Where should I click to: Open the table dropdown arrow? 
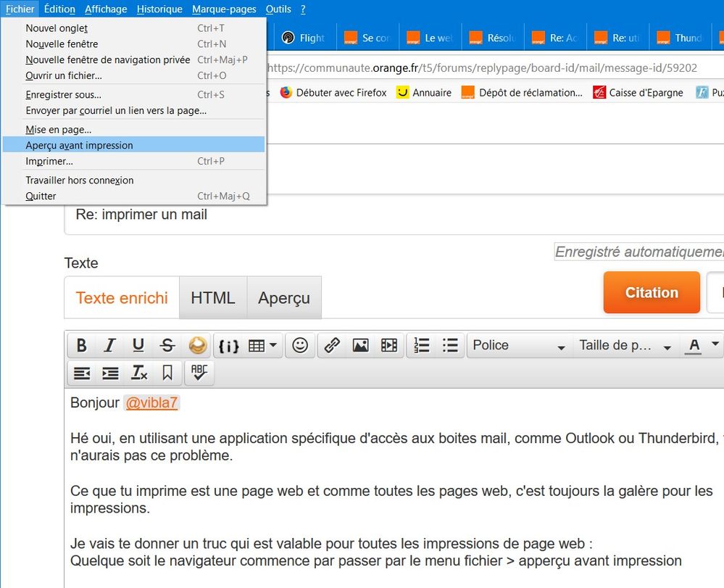[273, 345]
